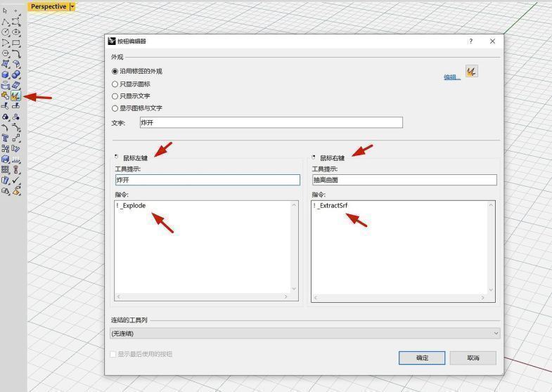This screenshot has width=552, height=392.
Task: Select the pointer arrow tool at the top of the toolbar
Action: coord(6,11)
